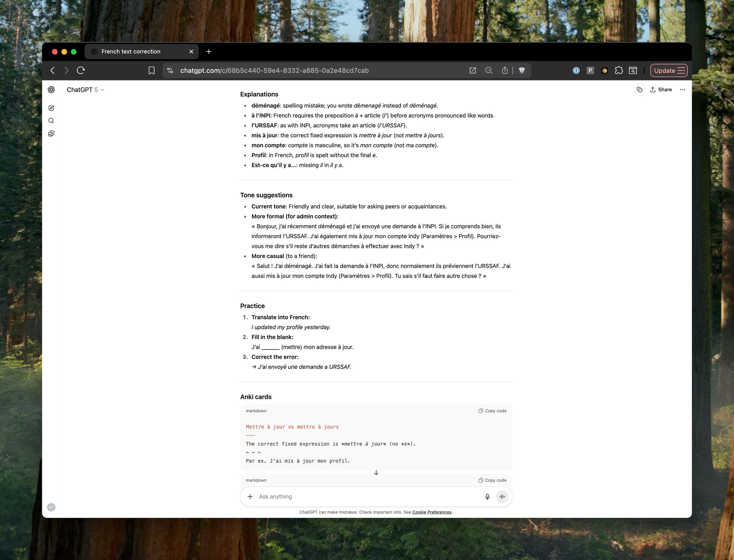
Task: Copy code of the second markdown block
Action: 492,480
